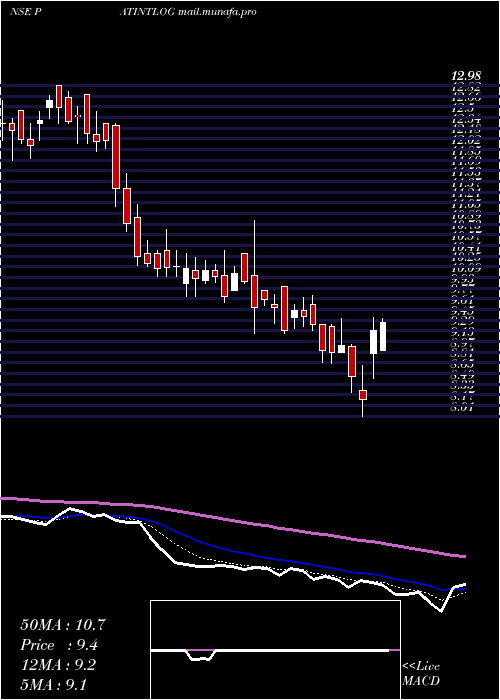The height and width of the screenshot is (700, 500).
Task: Click the <<Live MACD label
Action: coord(421,673)
